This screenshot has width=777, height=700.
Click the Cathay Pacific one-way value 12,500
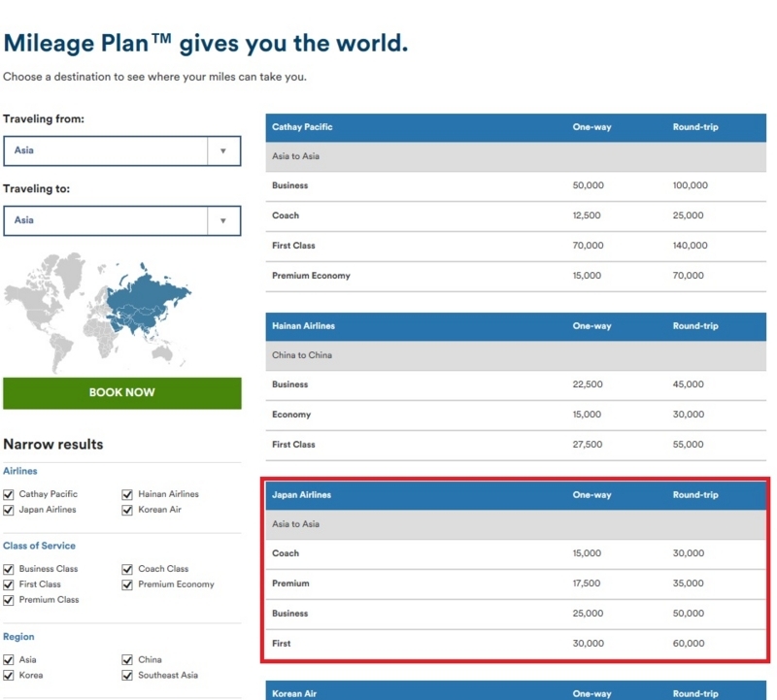point(587,216)
